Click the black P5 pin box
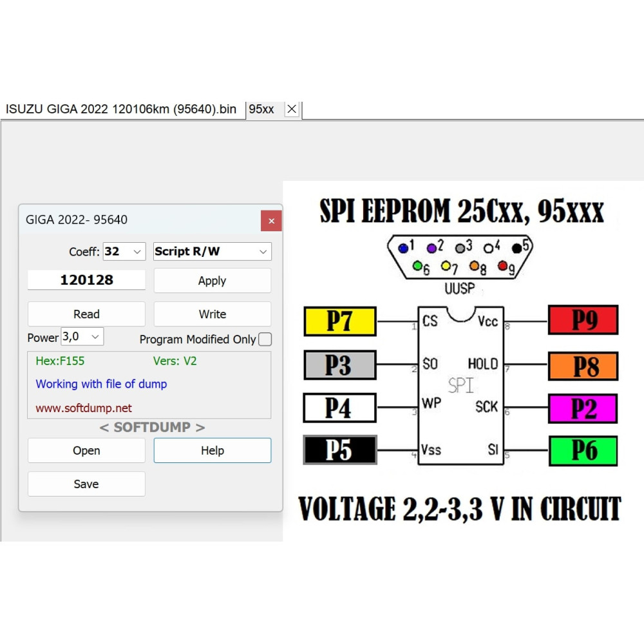 339,450
